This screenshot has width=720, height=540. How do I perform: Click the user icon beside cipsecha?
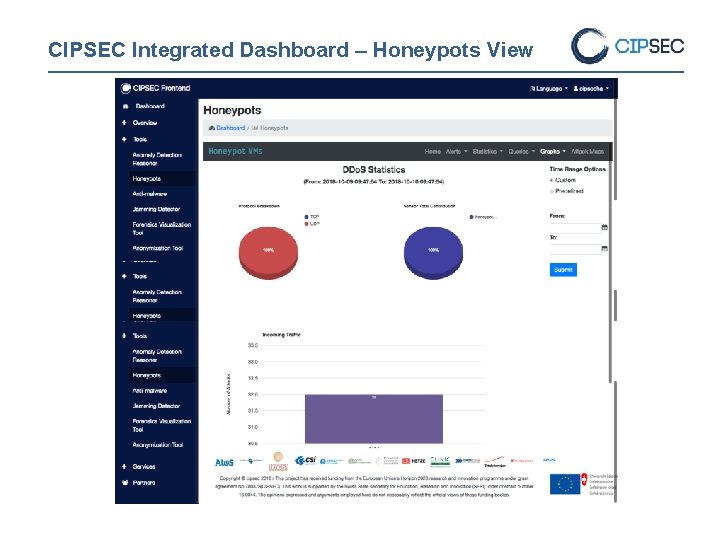coord(576,89)
